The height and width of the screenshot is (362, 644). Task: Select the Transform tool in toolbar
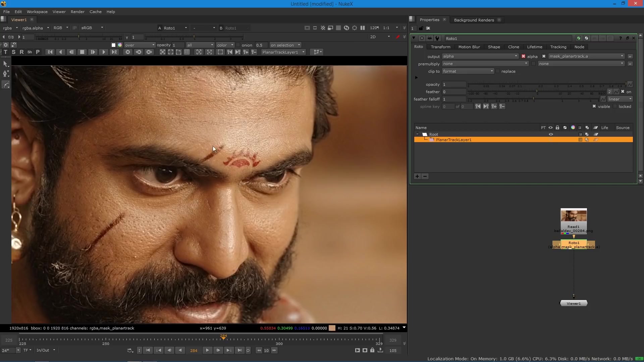[x=6, y=52]
